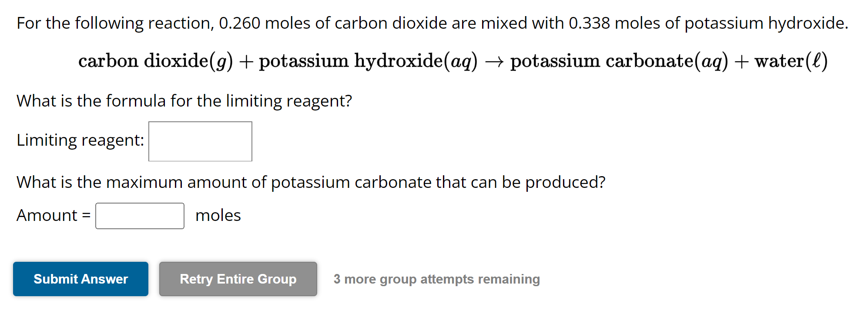Viewport: 868px width, 324px height.
Task: Click the '3 more group attempts remaining' text
Action: point(436,279)
